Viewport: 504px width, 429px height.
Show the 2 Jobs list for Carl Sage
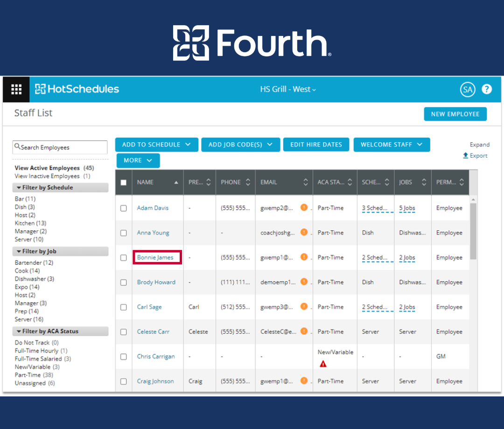pos(407,307)
